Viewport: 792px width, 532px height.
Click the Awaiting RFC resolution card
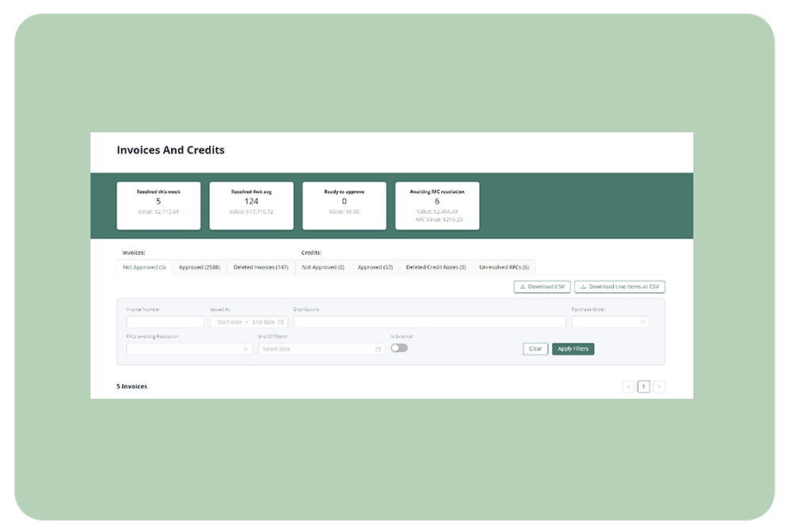tap(437, 206)
